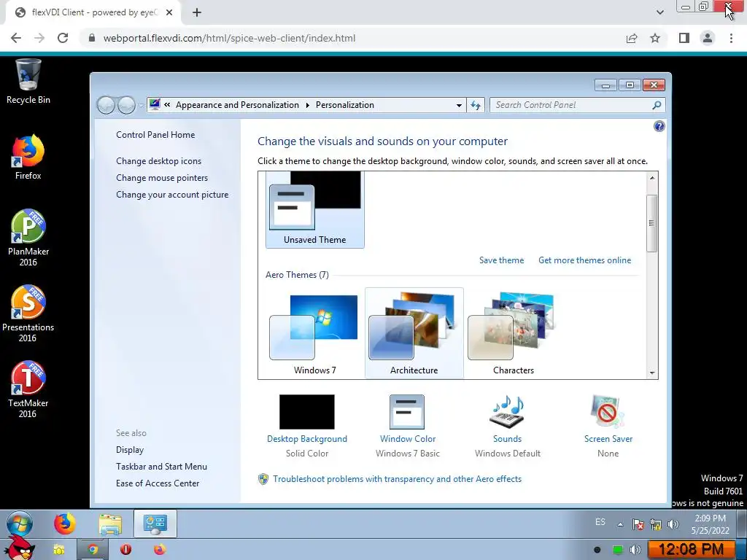Open the Opera icon on host taskbar
This screenshot has width=747, height=560.
[x=125, y=550]
